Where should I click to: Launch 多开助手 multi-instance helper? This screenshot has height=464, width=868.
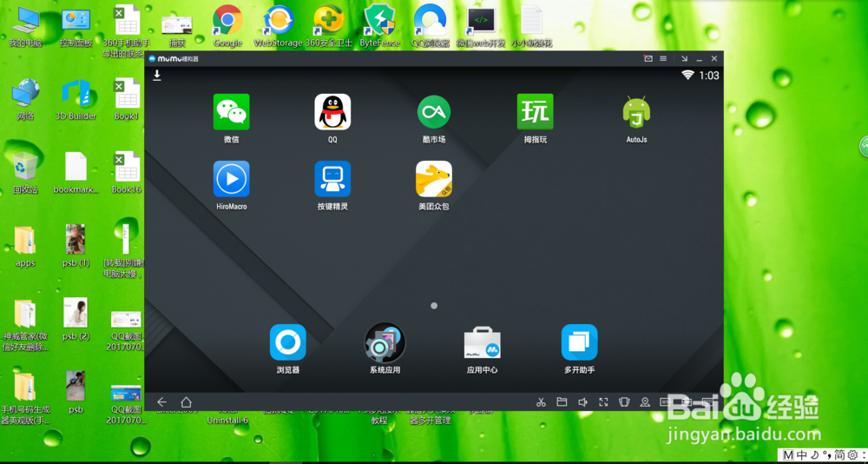coord(580,342)
